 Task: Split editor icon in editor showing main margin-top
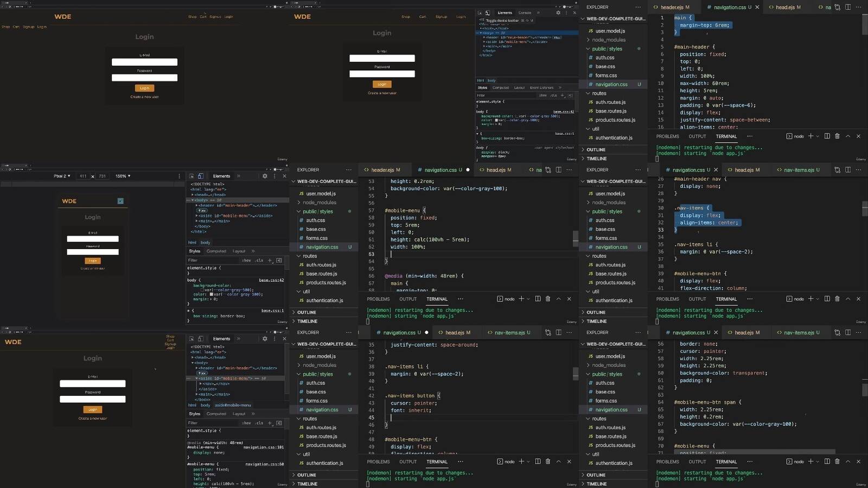pos(848,8)
